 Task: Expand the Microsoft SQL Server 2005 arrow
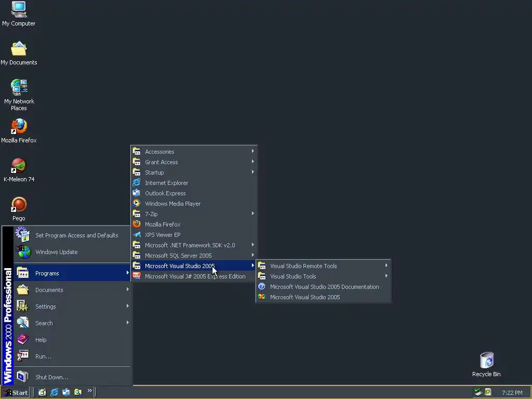pos(253,255)
